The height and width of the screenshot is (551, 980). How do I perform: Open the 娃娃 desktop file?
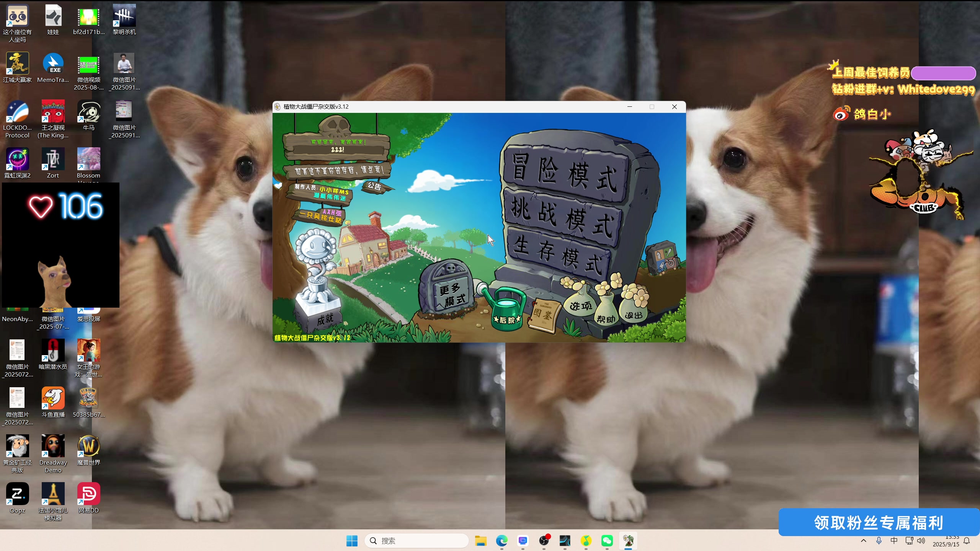(x=53, y=20)
